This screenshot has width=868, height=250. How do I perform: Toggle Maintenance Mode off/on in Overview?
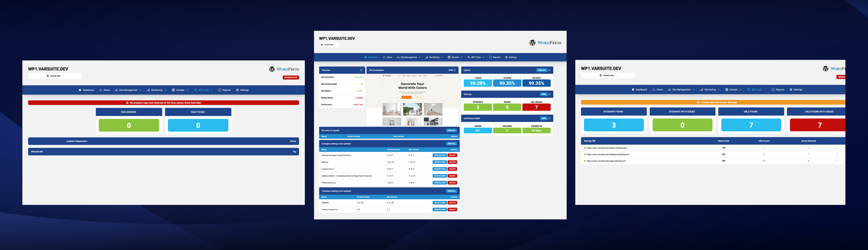(x=361, y=84)
